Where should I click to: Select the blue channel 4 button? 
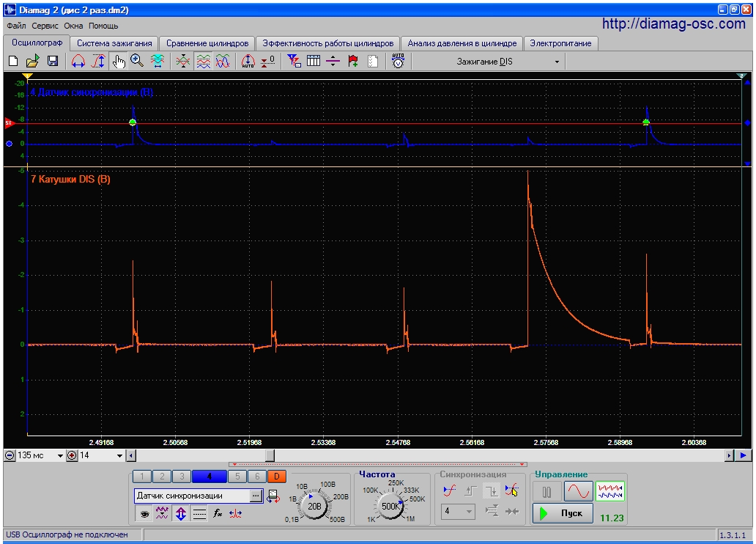click(210, 477)
